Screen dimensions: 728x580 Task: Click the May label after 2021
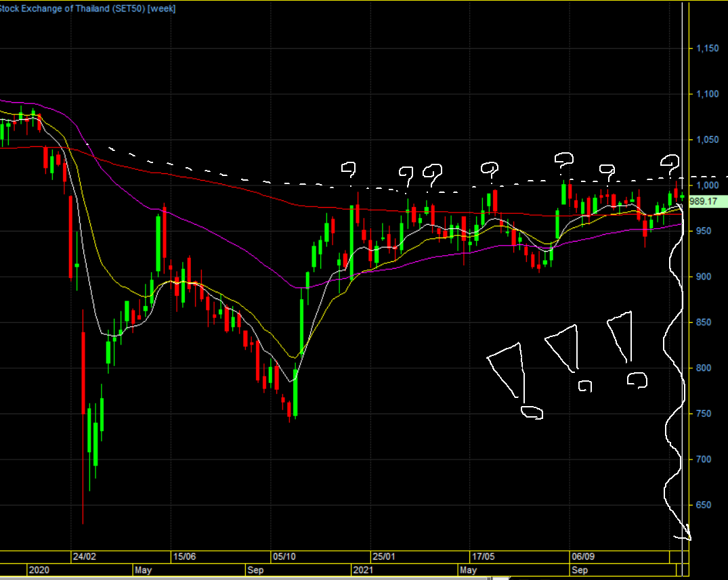click(x=468, y=570)
